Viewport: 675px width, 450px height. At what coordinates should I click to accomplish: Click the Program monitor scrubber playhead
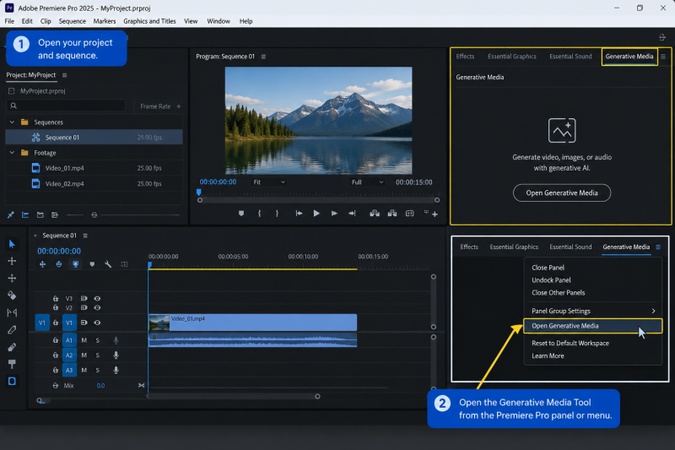click(x=199, y=192)
